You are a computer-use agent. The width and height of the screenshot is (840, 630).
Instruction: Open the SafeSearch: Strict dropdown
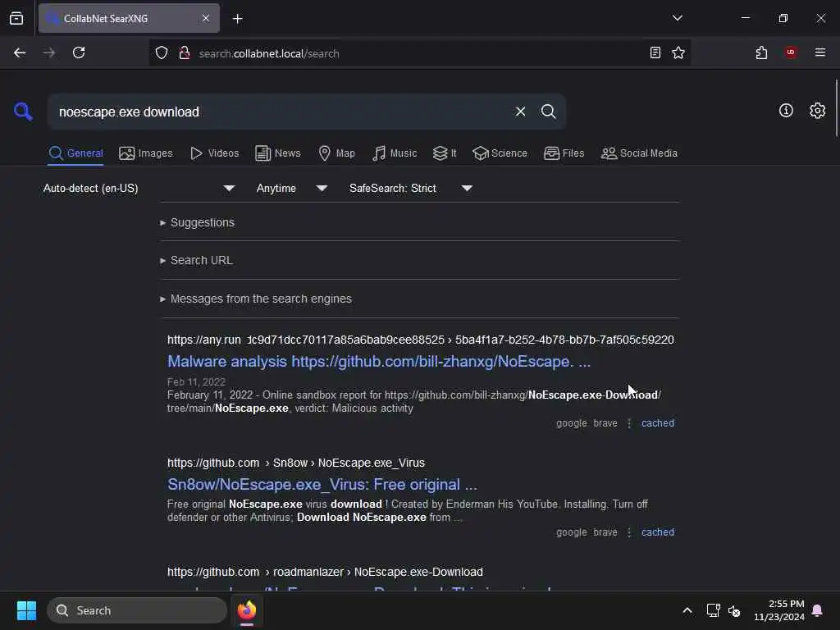(411, 189)
